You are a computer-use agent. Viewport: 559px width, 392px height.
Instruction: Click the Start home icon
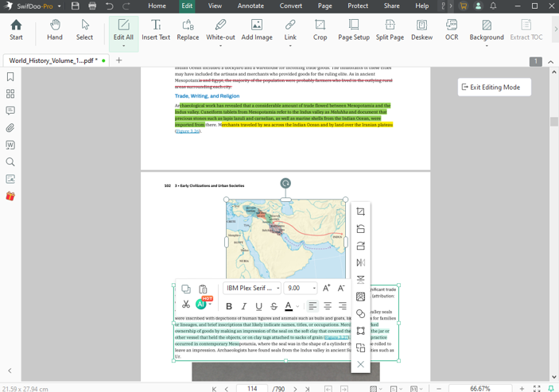pyautogui.click(x=16, y=30)
